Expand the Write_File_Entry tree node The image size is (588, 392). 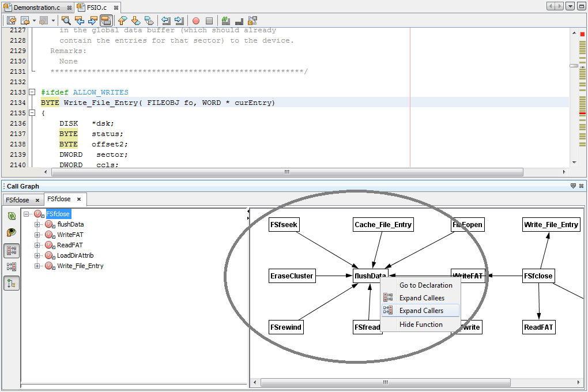click(37, 266)
